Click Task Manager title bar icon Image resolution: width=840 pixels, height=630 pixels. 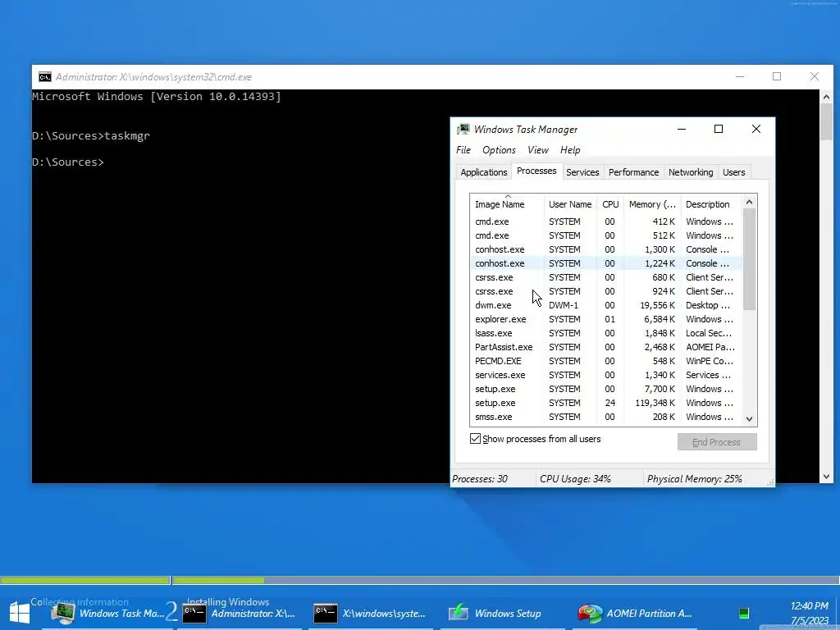pyautogui.click(x=463, y=129)
